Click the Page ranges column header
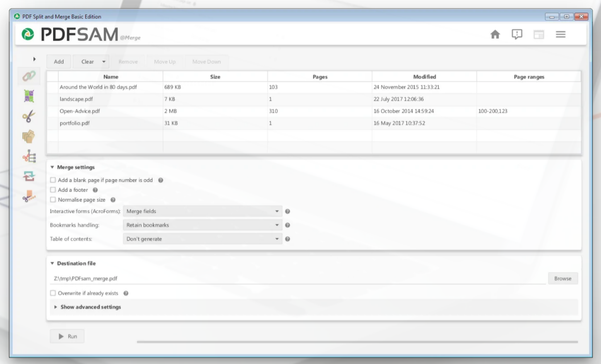The height and width of the screenshot is (364, 601). [x=529, y=77]
